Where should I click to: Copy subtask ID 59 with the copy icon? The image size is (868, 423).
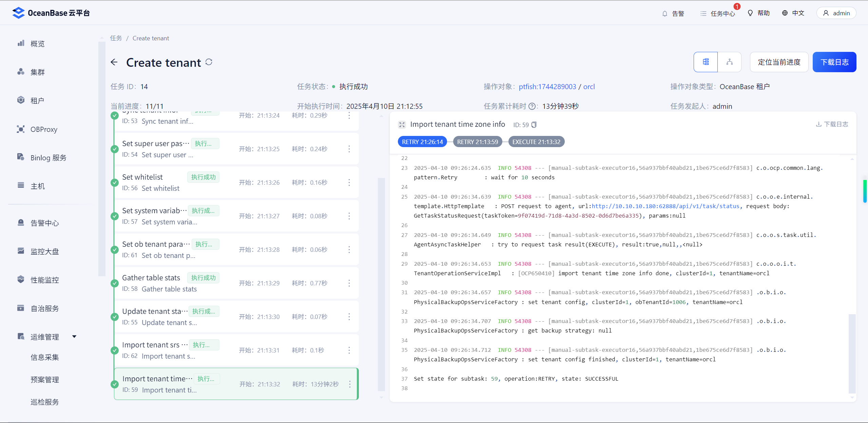534,125
